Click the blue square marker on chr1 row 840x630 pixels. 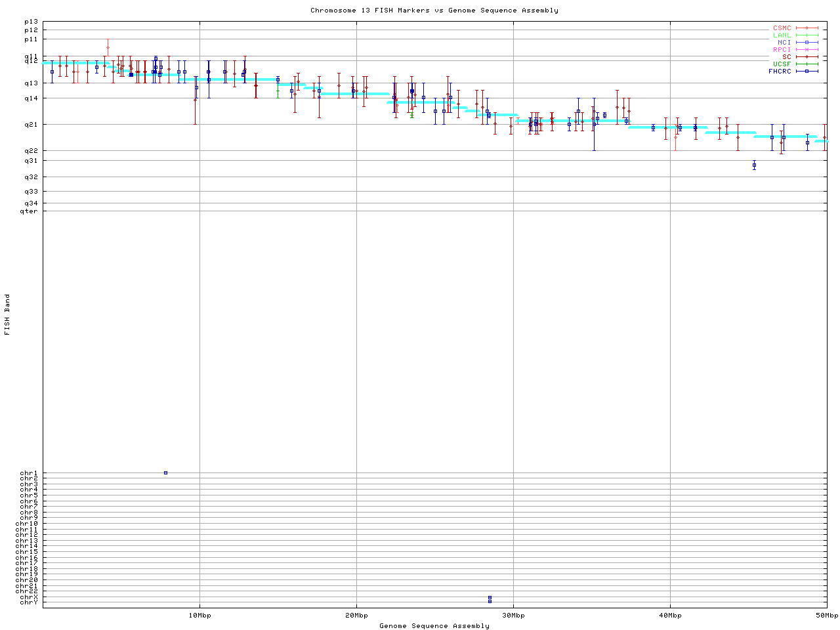(165, 472)
